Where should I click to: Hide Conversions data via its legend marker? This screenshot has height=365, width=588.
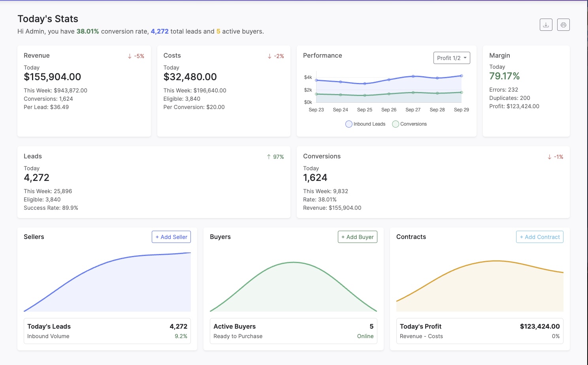click(396, 124)
